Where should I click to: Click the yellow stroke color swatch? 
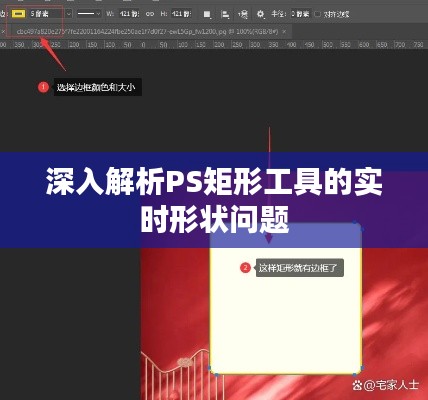(x=18, y=14)
